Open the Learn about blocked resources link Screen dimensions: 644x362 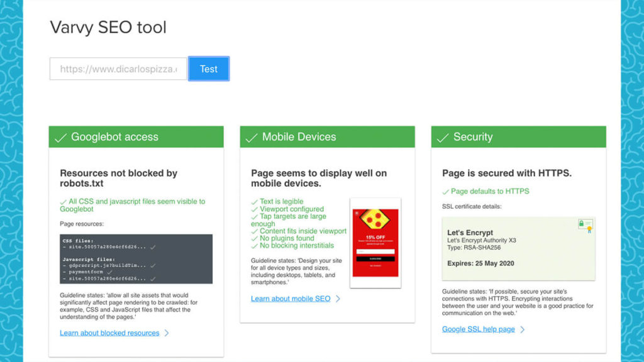pyautogui.click(x=109, y=333)
